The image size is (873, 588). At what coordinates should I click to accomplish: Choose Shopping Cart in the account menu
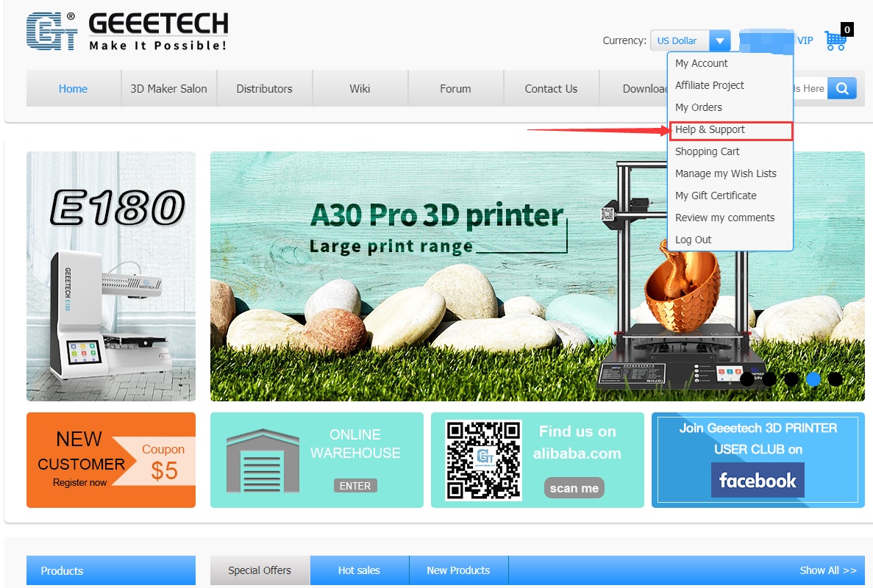[707, 151]
